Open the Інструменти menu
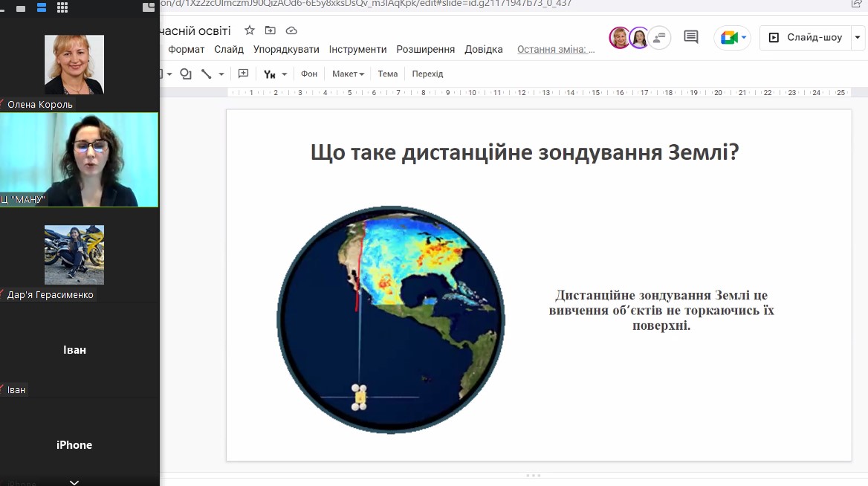 coord(357,49)
